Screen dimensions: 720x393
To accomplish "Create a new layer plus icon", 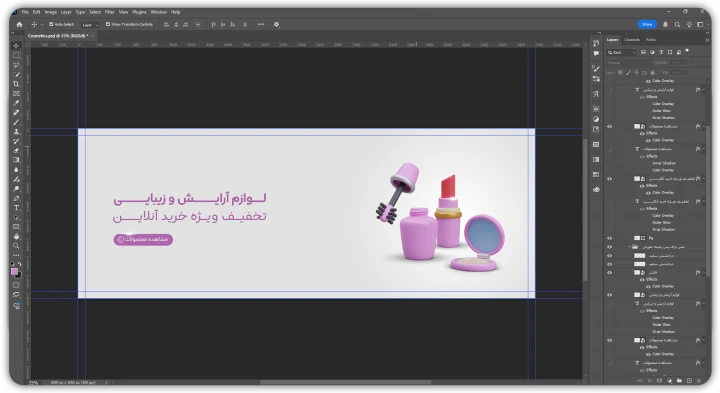I will (689, 381).
